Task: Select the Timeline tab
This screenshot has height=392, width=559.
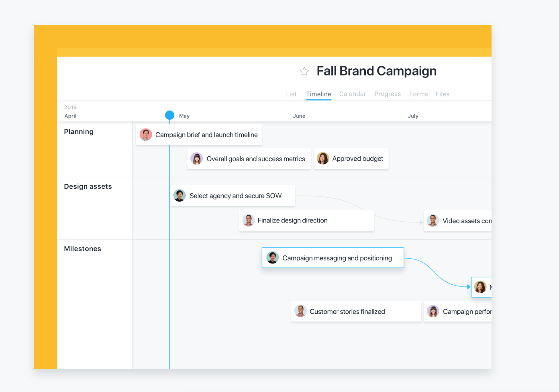Action: 318,94
